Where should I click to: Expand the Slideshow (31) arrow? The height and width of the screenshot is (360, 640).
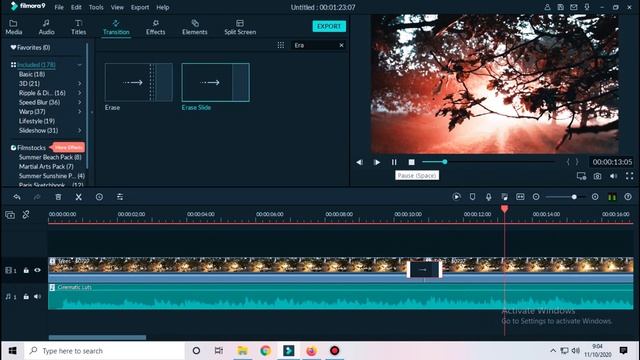tap(80, 131)
